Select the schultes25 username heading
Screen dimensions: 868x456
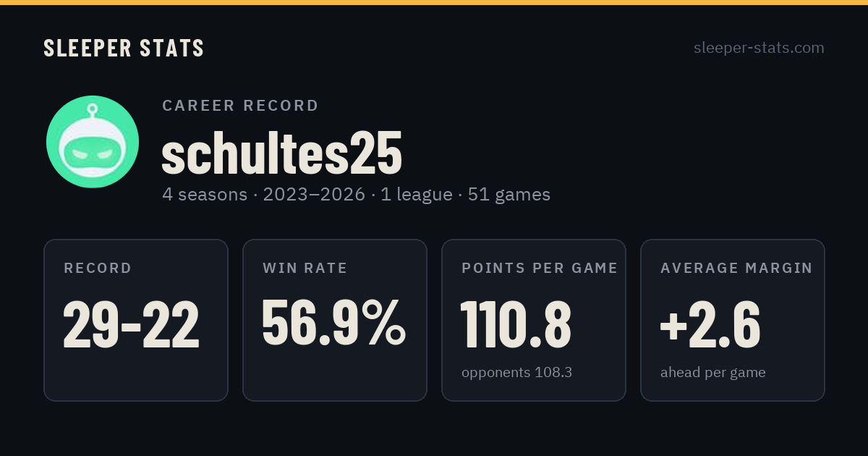281,153
